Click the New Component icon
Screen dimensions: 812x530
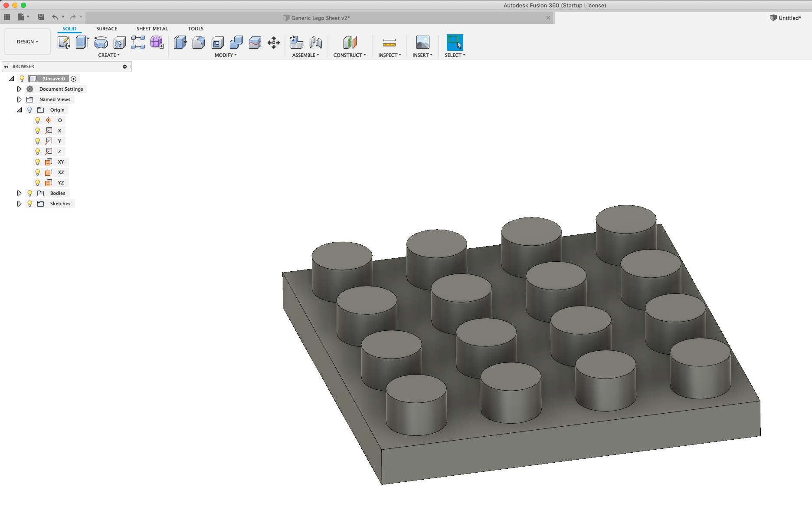(297, 43)
